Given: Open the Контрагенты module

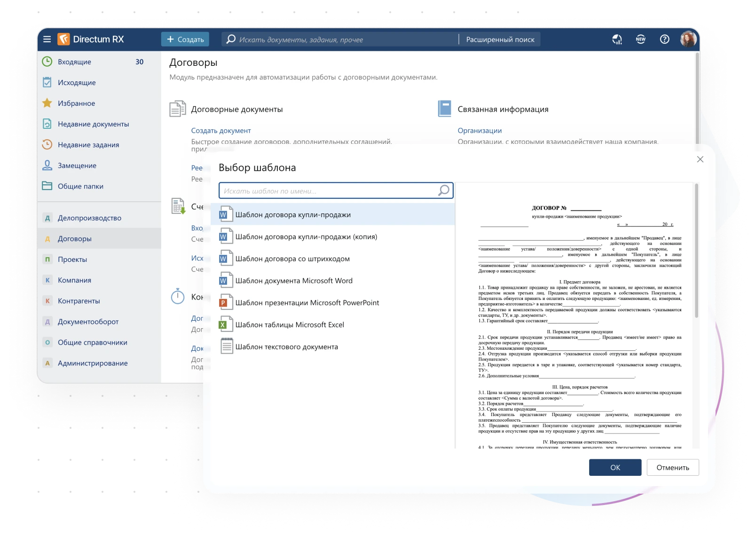Looking at the screenshot, I should [79, 301].
